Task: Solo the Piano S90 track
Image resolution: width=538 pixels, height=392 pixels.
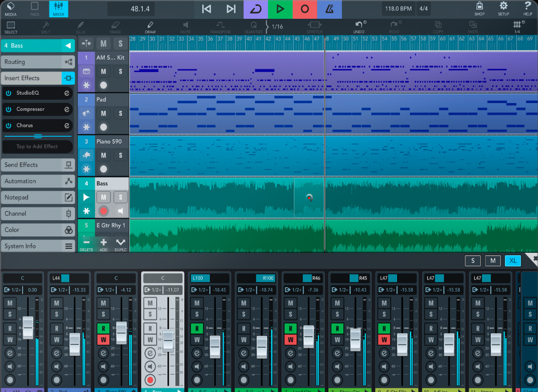Action: pyautogui.click(x=120, y=156)
